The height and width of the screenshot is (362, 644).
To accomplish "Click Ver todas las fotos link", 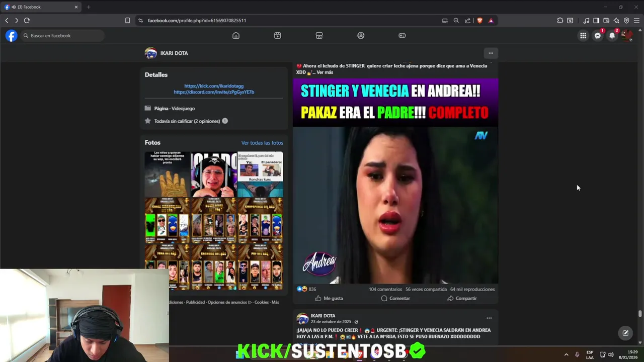I will pyautogui.click(x=262, y=143).
